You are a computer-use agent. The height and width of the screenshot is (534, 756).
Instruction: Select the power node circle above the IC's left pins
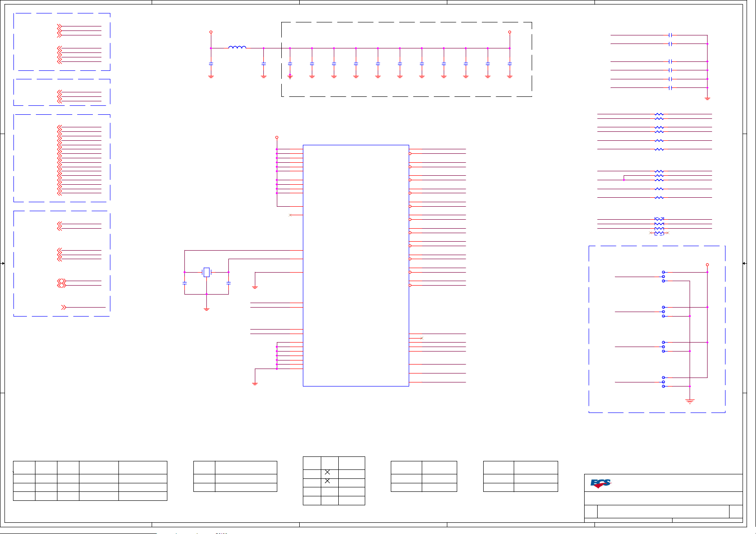click(277, 137)
